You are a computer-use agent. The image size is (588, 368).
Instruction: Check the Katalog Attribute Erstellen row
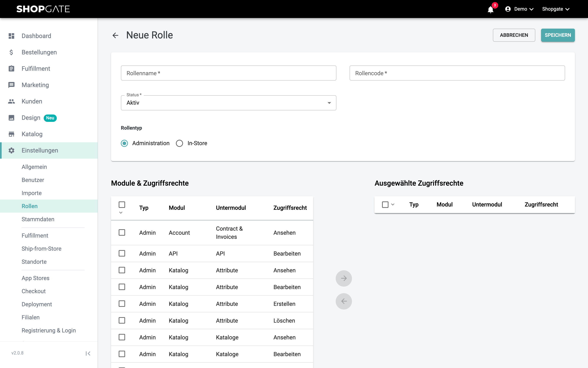(122, 304)
